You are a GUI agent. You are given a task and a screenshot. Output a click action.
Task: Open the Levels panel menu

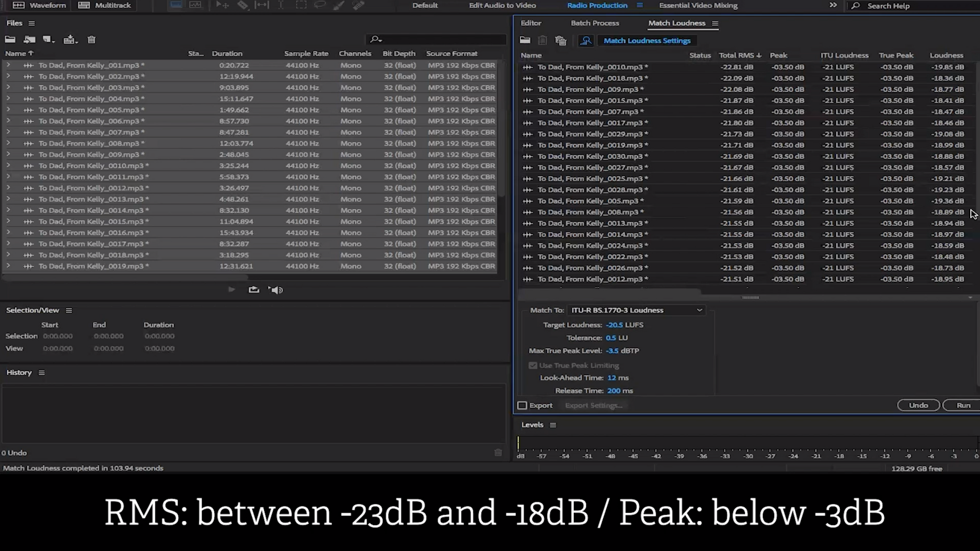click(x=553, y=425)
